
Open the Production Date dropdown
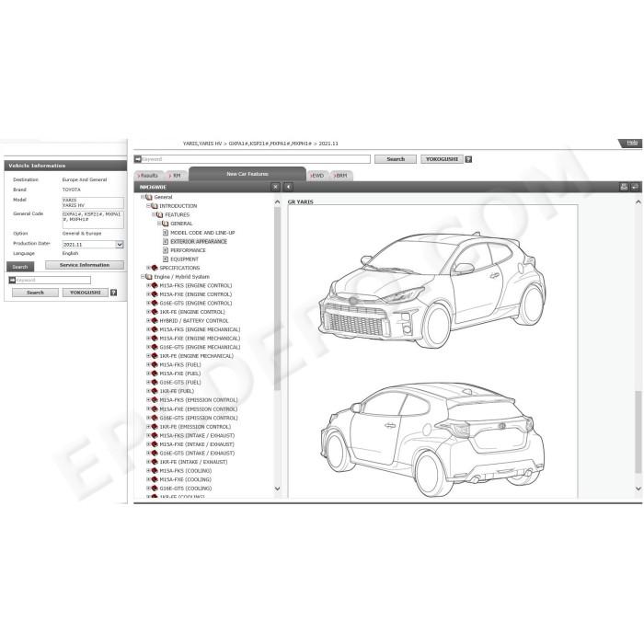pos(119,245)
